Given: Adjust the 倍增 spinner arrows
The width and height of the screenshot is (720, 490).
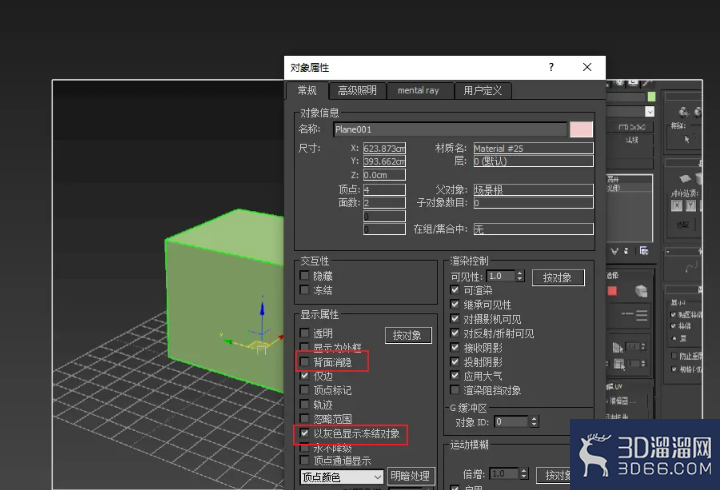Looking at the screenshot, I should click(523, 473).
